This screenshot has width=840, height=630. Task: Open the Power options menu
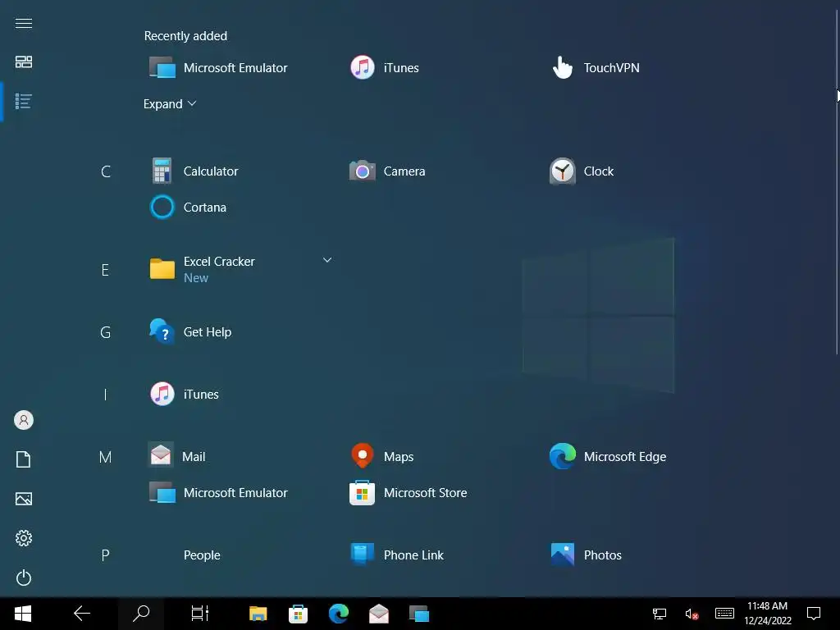pyautogui.click(x=24, y=577)
